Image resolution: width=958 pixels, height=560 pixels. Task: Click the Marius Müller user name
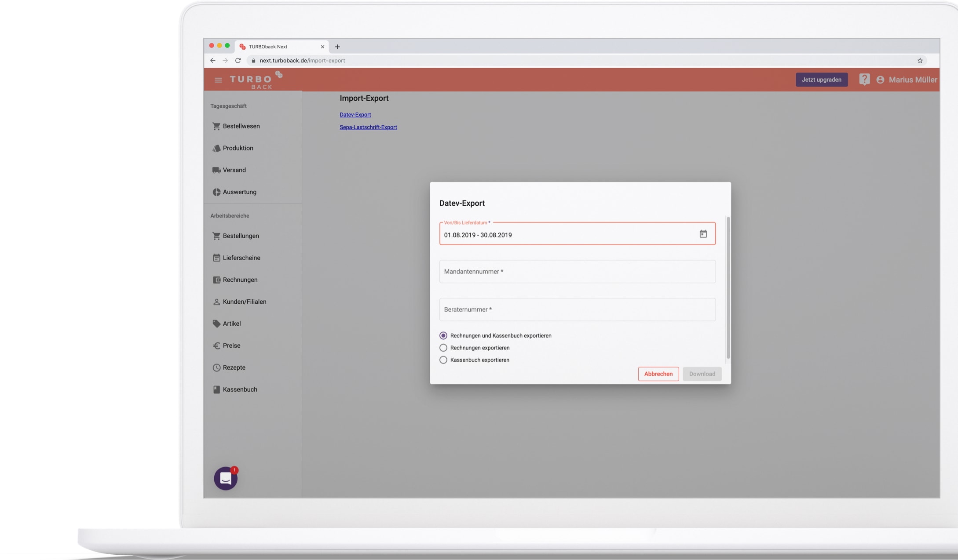pos(913,80)
